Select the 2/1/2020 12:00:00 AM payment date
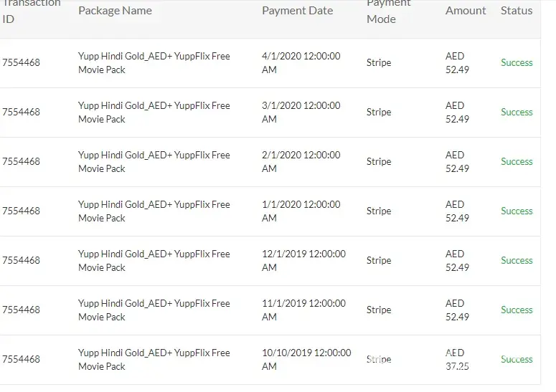The width and height of the screenshot is (556, 392). 301,162
